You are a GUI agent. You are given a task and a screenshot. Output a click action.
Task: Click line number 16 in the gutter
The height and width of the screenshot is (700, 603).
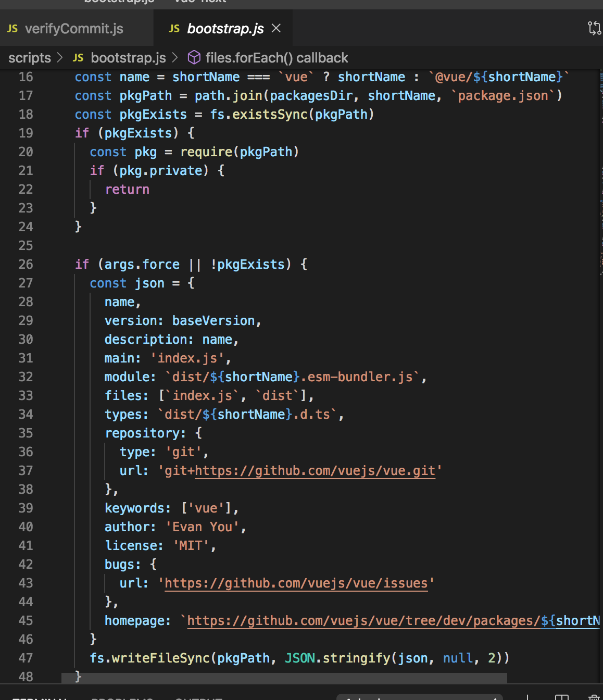(26, 77)
